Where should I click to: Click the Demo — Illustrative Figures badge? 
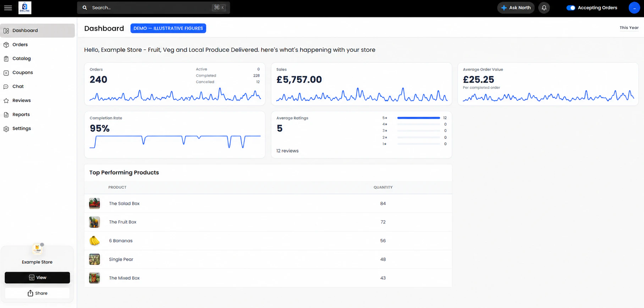click(168, 28)
